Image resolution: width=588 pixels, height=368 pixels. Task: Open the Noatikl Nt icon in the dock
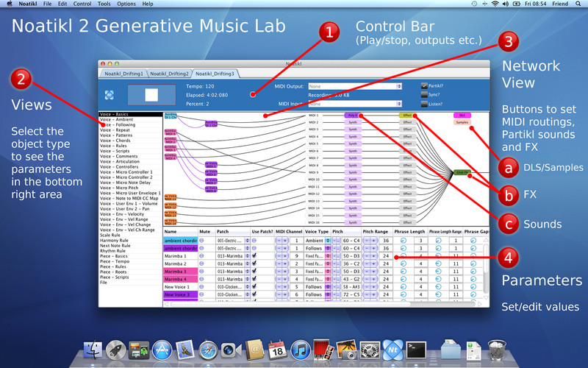[392, 350]
